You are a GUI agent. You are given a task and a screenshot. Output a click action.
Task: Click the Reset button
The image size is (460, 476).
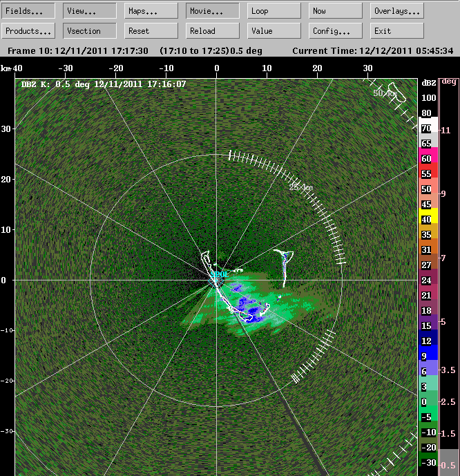click(151, 31)
